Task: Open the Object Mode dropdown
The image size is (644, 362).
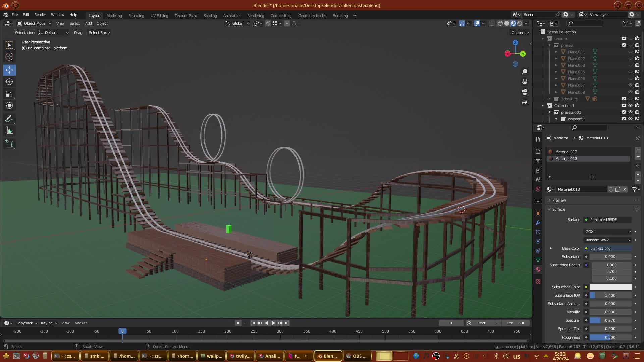Action: click(x=34, y=23)
